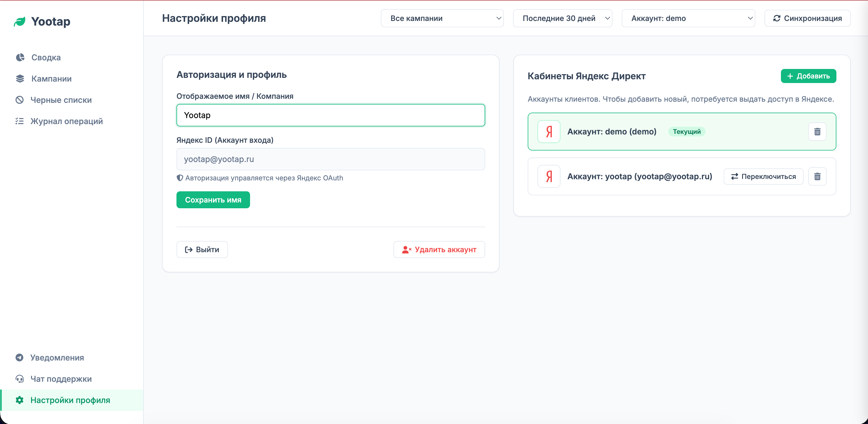Expand the Все кампании dropdown
The image size is (868, 424).
(442, 18)
